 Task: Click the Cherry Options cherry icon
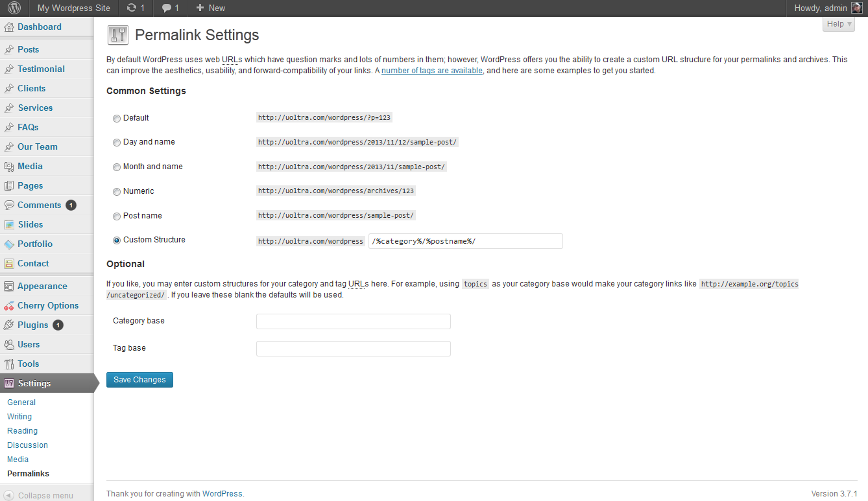pos(9,305)
